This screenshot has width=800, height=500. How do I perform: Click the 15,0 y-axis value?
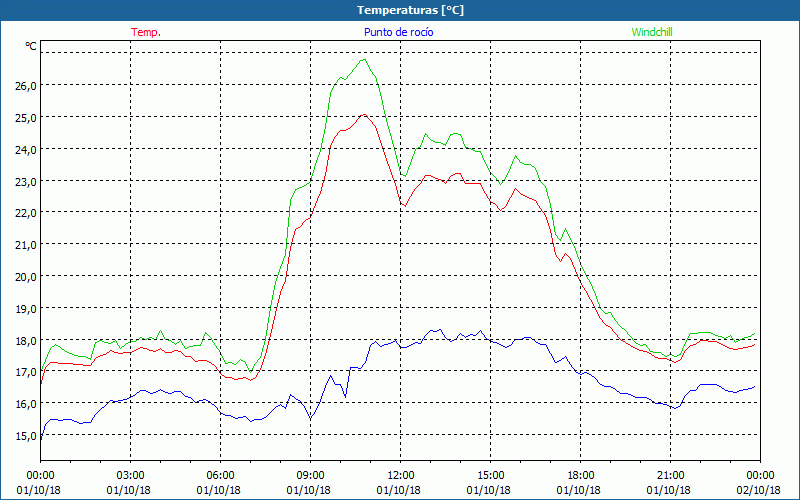(26, 436)
